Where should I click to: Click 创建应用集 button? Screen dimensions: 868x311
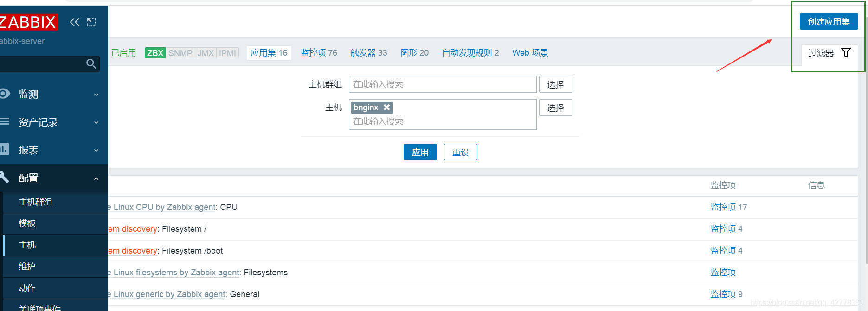[x=829, y=21]
